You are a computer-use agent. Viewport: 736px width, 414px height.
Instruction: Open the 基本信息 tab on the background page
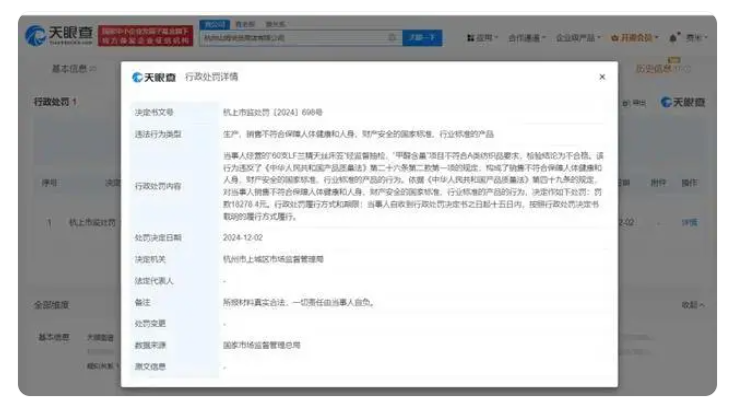(73, 69)
